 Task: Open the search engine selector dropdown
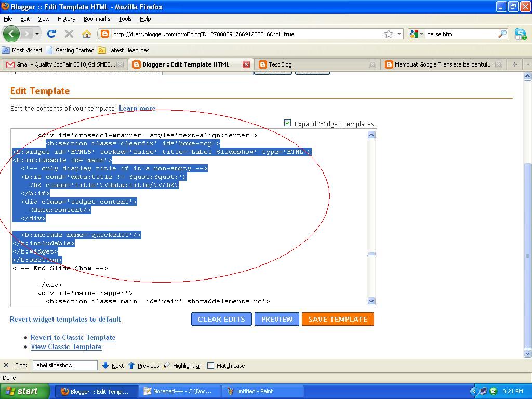click(x=422, y=34)
